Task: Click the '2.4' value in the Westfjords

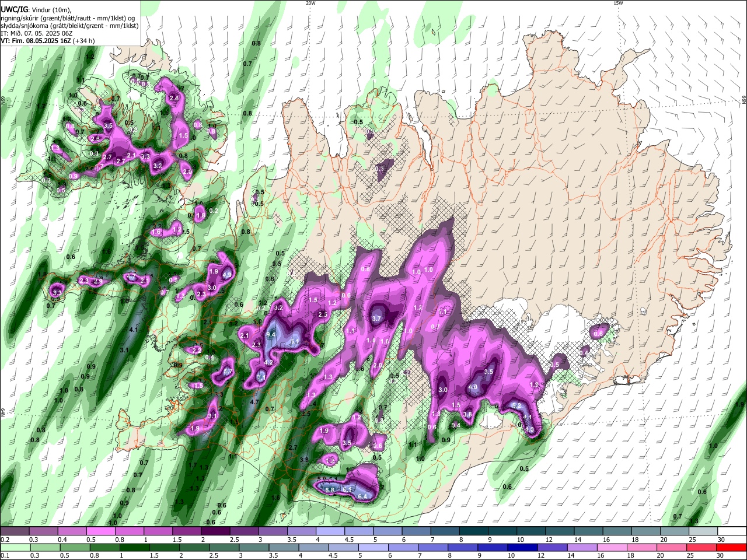Action: click(x=173, y=98)
